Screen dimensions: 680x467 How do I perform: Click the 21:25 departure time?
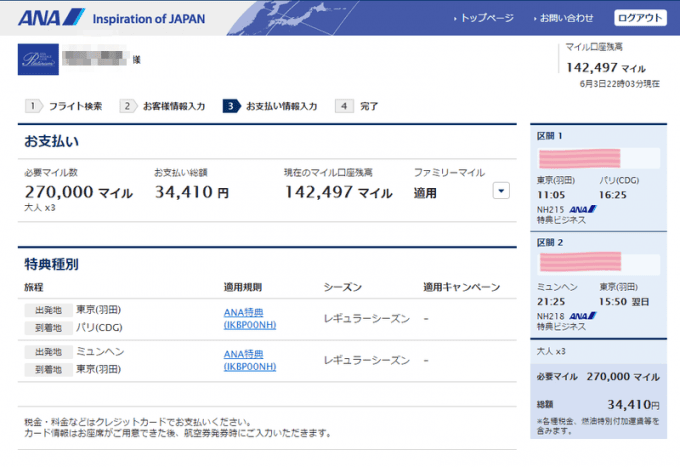click(x=551, y=302)
